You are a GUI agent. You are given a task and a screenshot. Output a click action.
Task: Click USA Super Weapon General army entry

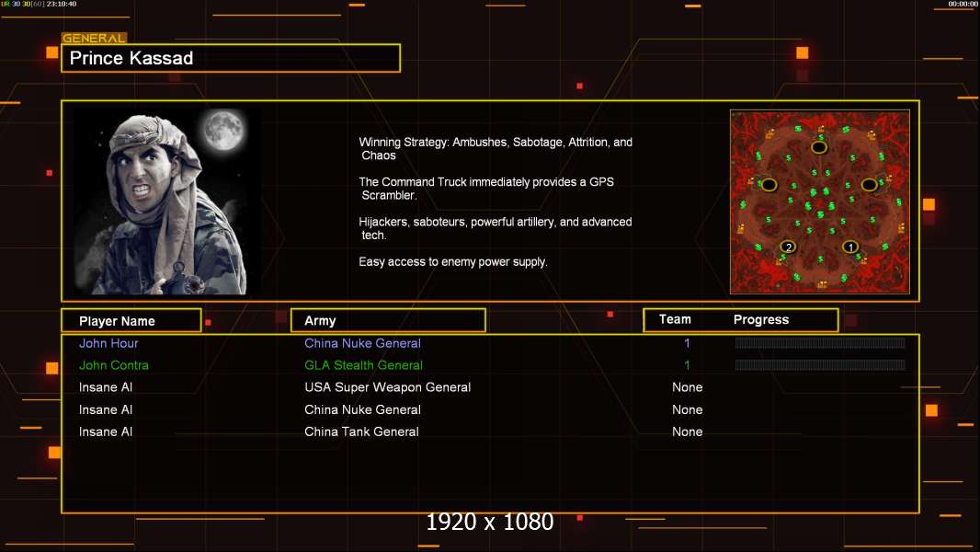click(x=388, y=387)
